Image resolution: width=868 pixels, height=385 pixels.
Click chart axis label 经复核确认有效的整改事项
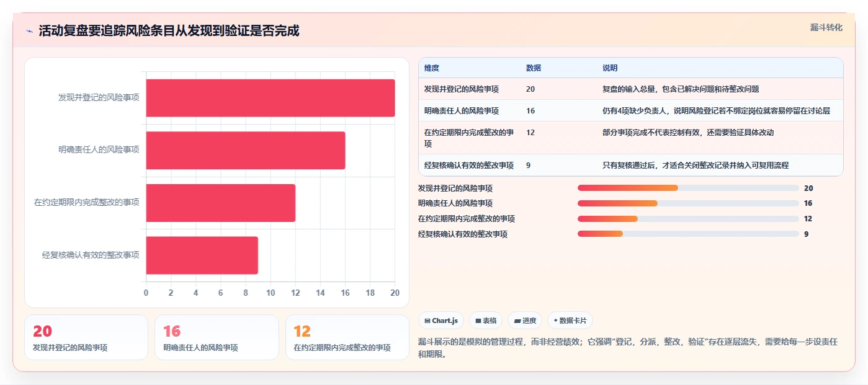91,255
